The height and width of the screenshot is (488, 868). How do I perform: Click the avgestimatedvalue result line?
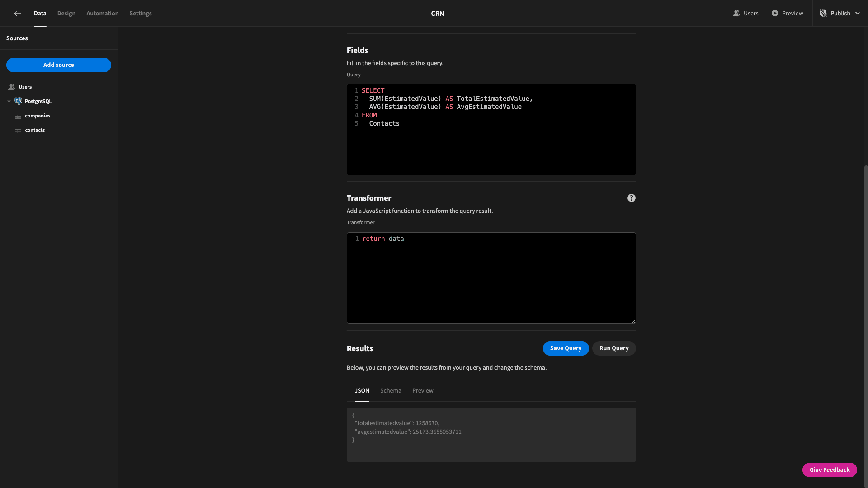tap(408, 432)
